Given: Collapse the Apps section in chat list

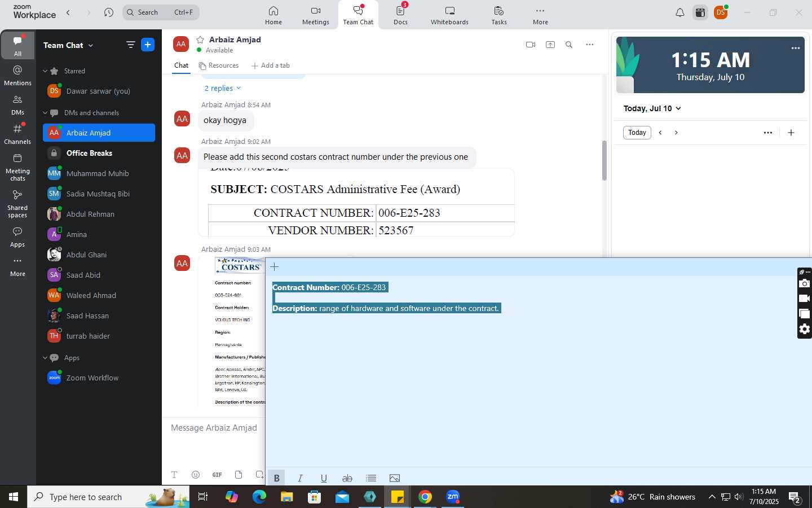Looking at the screenshot, I should pyautogui.click(x=45, y=358).
